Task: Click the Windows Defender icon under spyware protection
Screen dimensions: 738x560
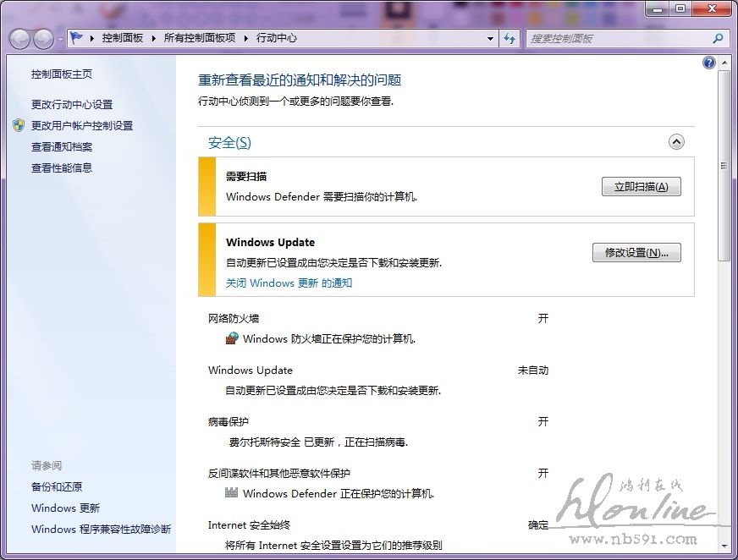Action: point(233,493)
